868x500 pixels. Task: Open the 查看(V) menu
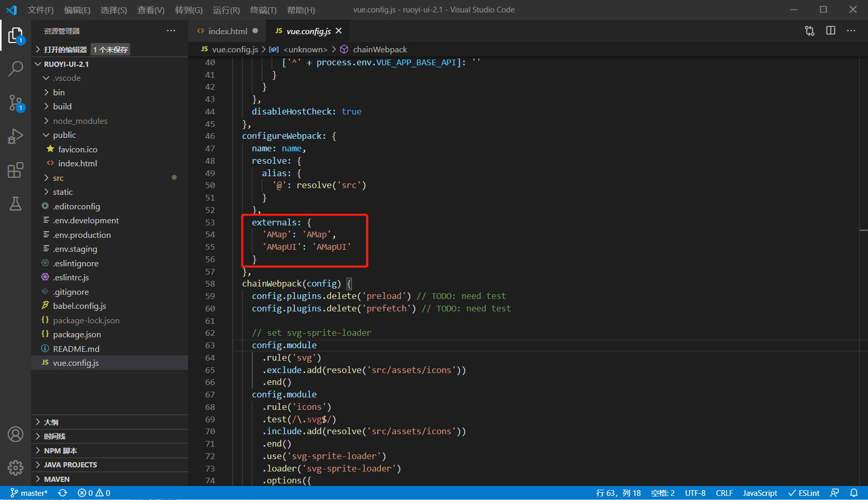click(x=151, y=10)
